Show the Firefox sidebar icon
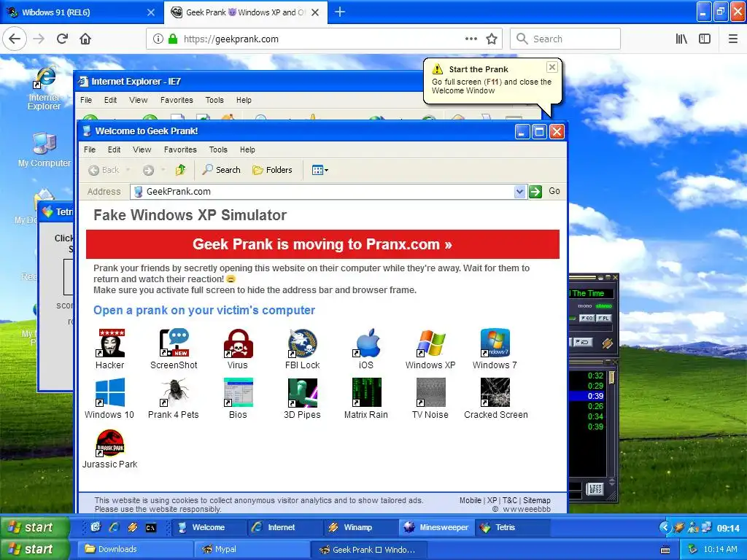 pyautogui.click(x=705, y=39)
